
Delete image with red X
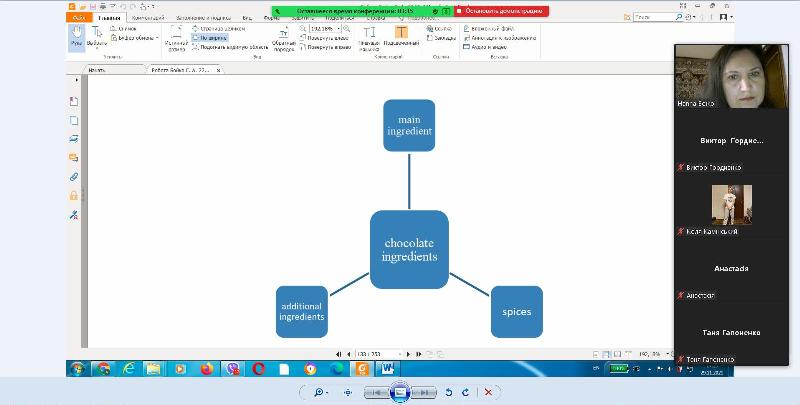point(488,392)
